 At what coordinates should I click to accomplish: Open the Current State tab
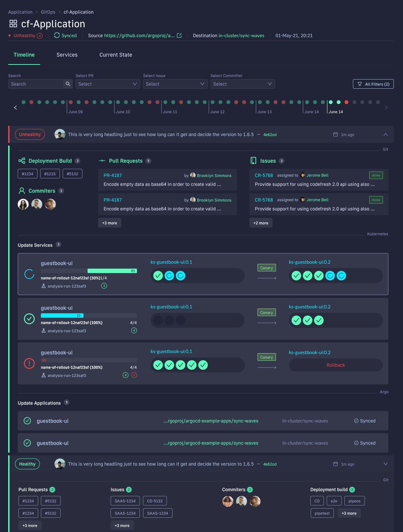pos(115,55)
